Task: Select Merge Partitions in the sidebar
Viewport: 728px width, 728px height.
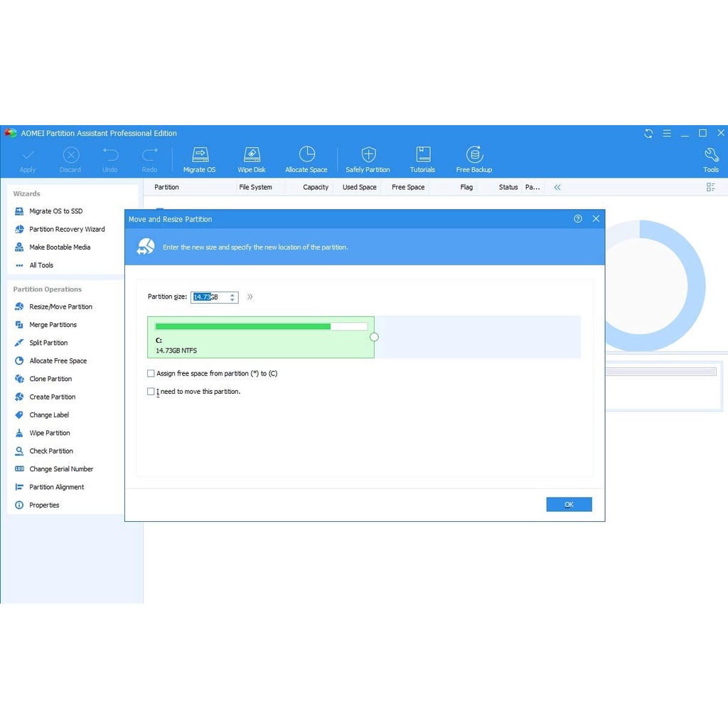Action: (x=53, y=325)
